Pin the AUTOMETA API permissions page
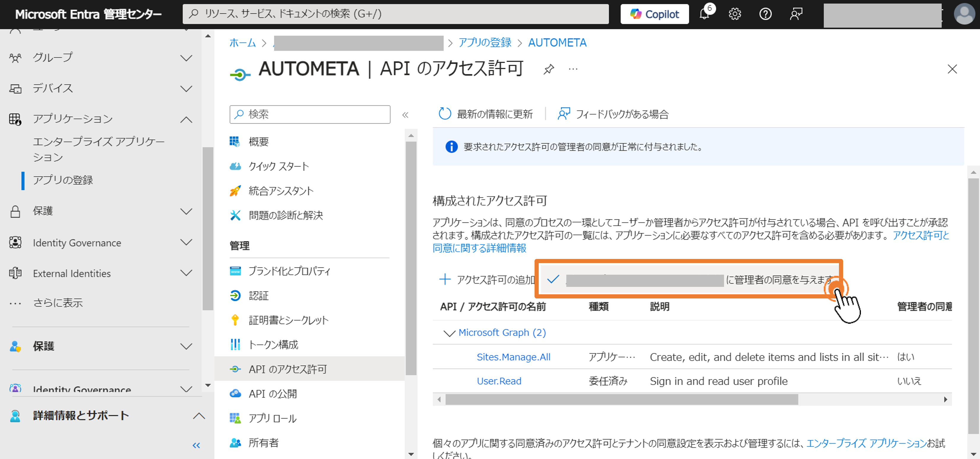The height and width of the screenshot is (459, 980). 549,69
